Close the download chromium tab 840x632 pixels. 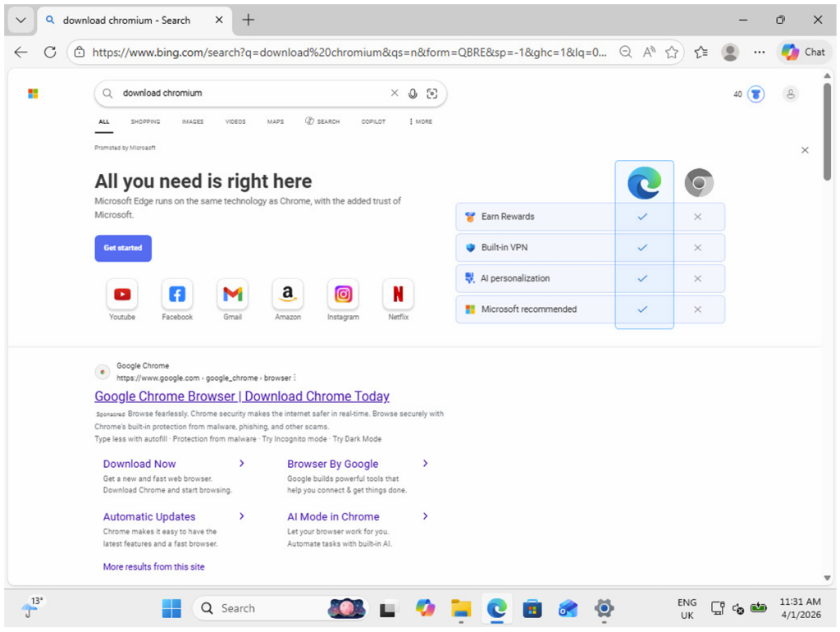218,20
